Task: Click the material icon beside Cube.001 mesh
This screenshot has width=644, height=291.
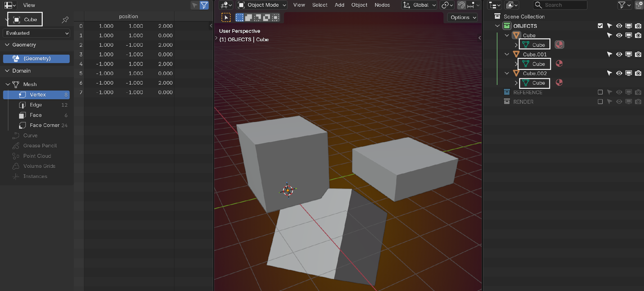Action: click(x=559, y=64)
